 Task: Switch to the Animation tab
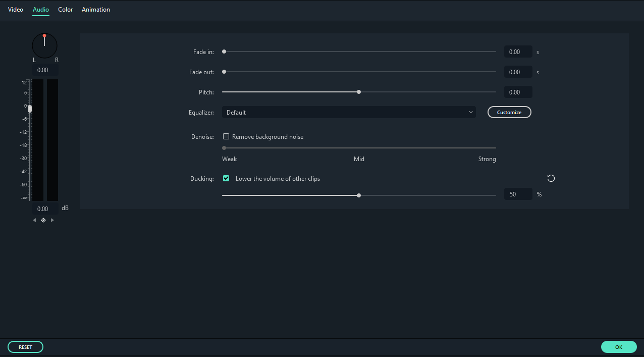pos(96,10)
